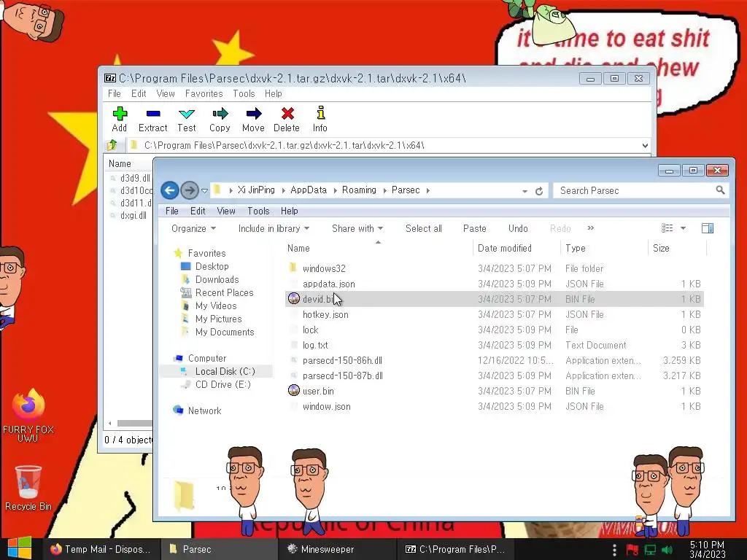The image size is (747, 560).
Task: Click Undo in the Explorer toolbar
Action: coord(518,228)
